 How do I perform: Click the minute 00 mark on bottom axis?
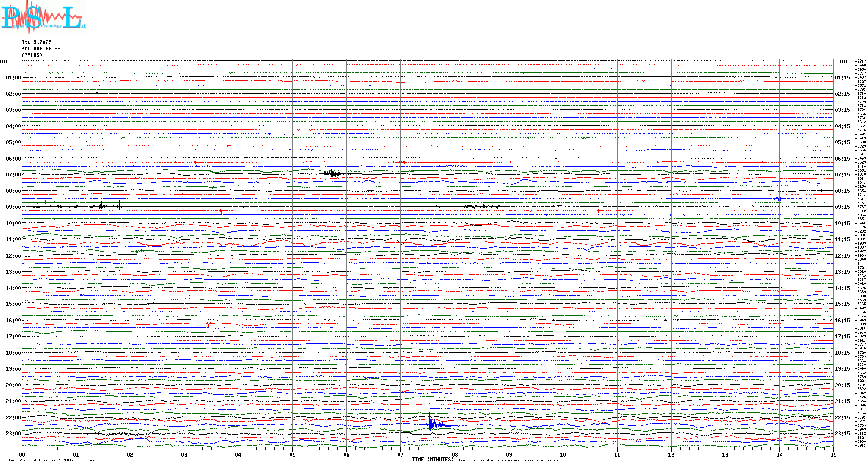[x=22, y=454]
